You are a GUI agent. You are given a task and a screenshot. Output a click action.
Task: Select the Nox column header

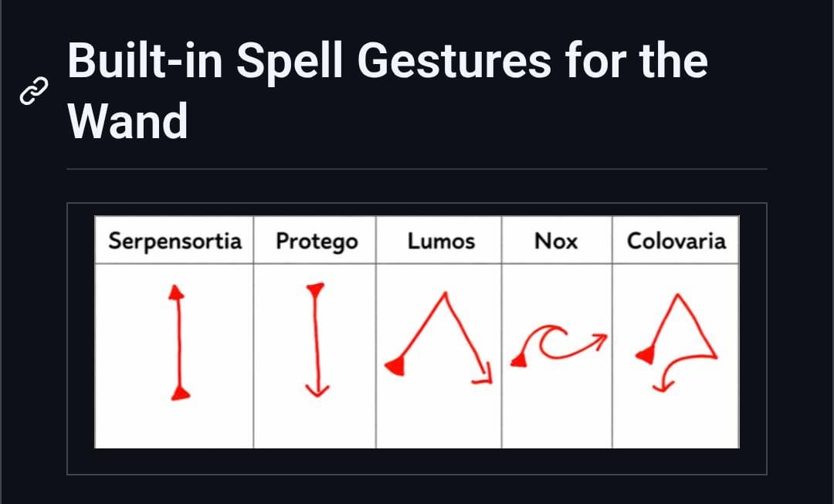click(556, 242)
